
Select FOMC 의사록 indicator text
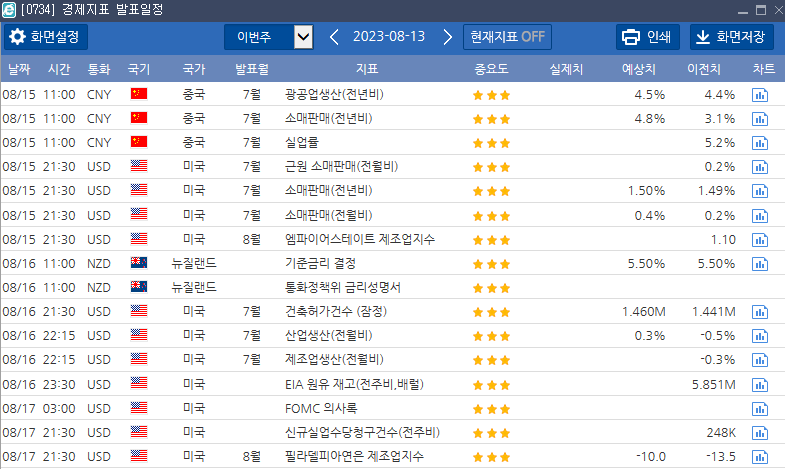coord(321,408)
